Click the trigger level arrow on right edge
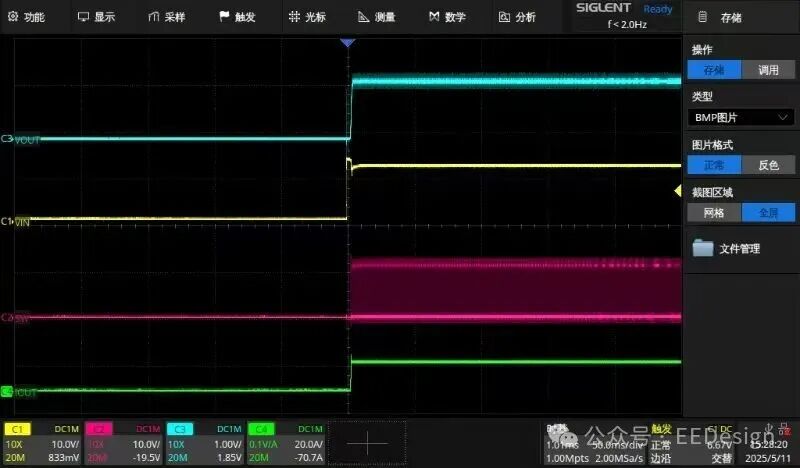The width and height of the screenshot is (800, 468). [678, 190]
